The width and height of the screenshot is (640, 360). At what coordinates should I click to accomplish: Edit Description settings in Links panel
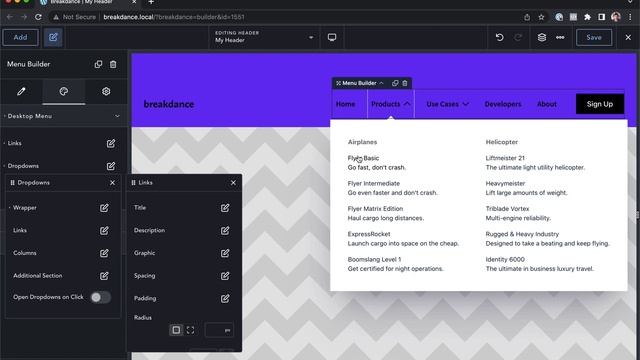point(225,231)
